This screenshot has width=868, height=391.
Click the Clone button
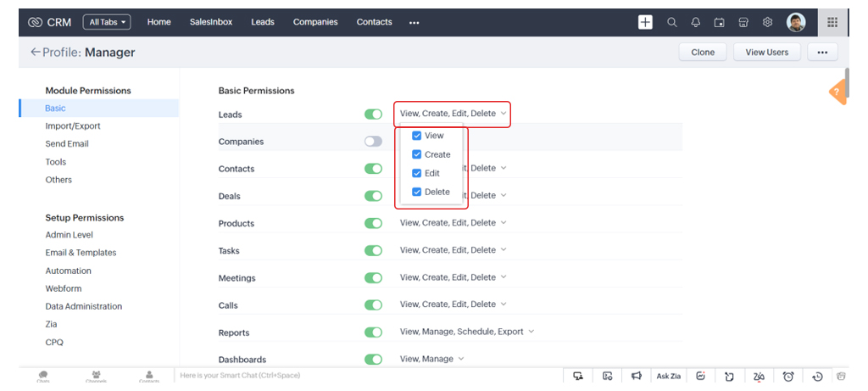(703, 53)
